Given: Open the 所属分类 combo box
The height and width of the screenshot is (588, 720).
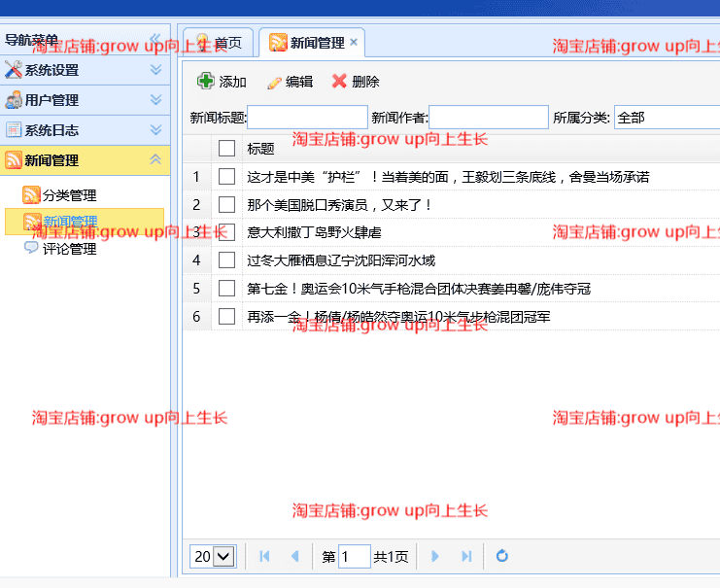Looking at the screenshot, I should [668, 118].
